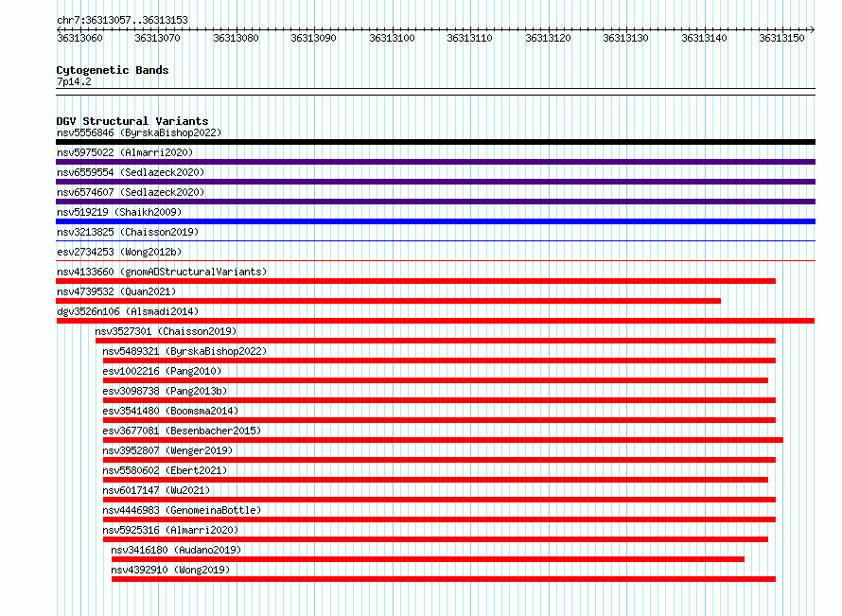
Task: Click the chr7:36313057..36313153 region label
Action: tap(122, 20)
